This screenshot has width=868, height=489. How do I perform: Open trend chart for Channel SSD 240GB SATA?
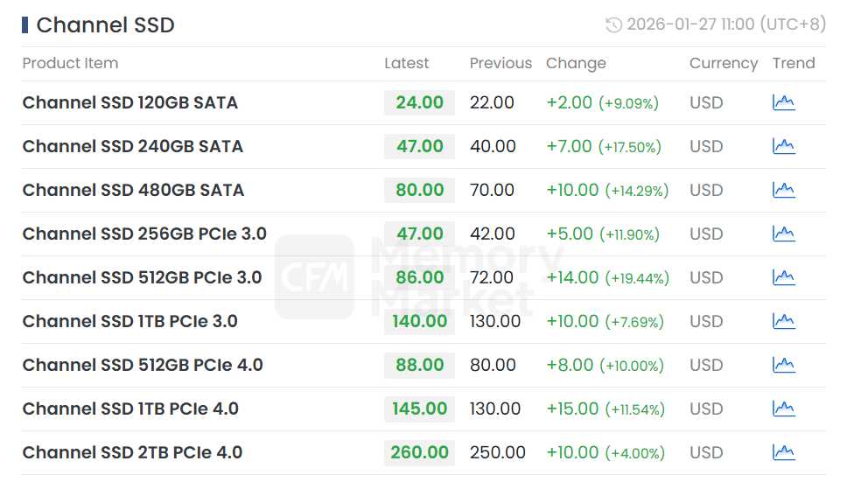pyautogui.click(x=783, y=146)
